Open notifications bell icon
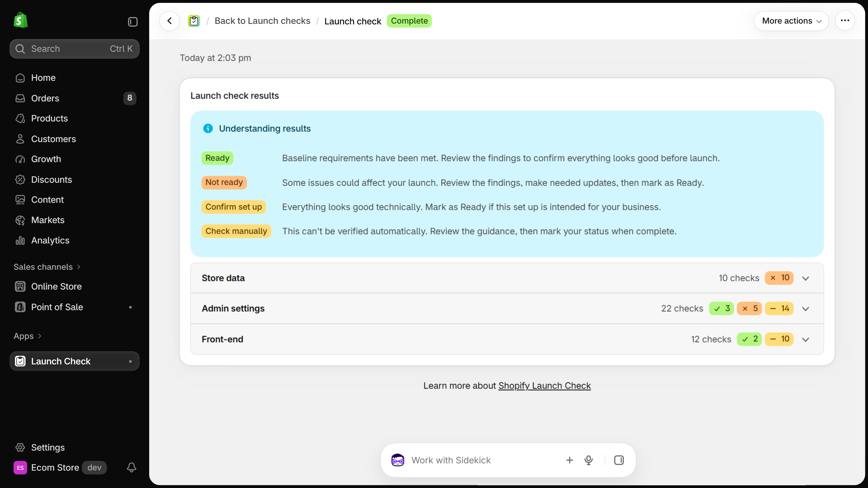868x488 pixels. click(131, 467)
